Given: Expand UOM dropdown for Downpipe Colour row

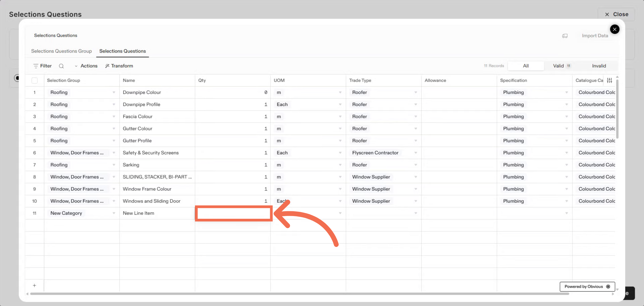Looking at the screenshot, I should click(x=340, y=93).
